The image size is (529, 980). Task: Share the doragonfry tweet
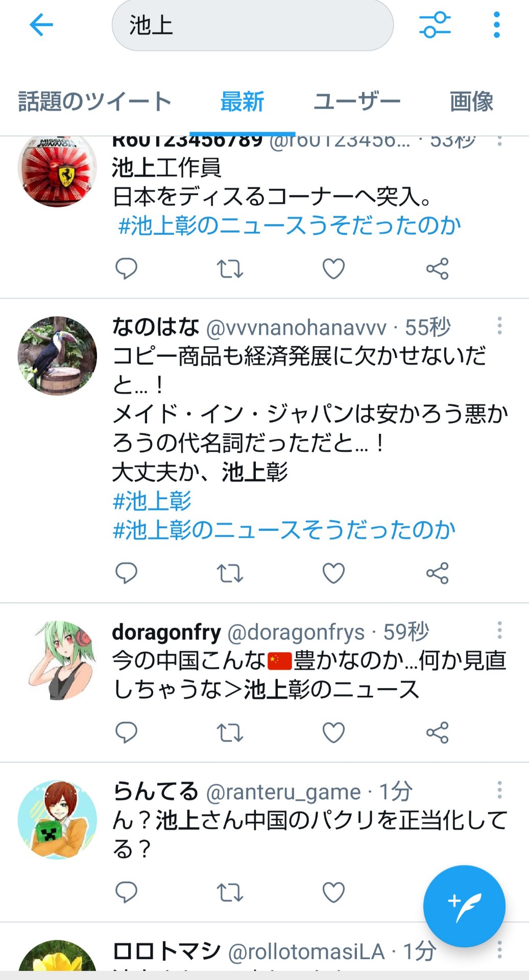click(438, 733)
